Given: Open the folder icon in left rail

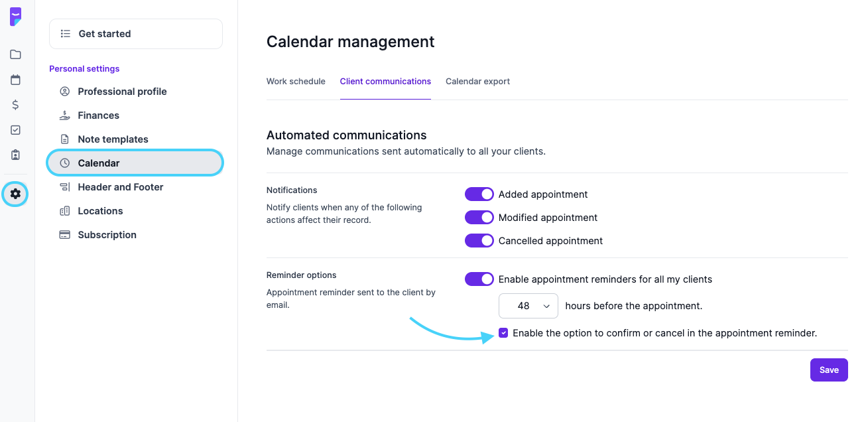Looking at the screenshot, I should [x=15, y=54].
